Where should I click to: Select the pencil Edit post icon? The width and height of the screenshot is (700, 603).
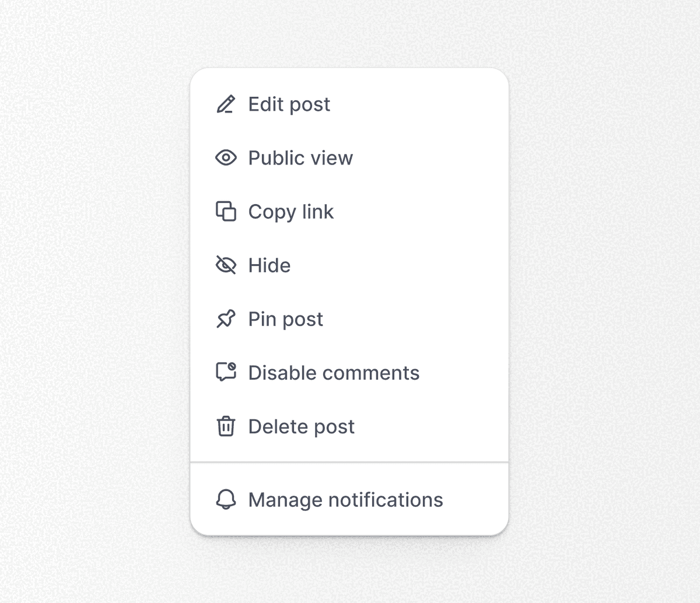pyautogui.click(x=226, y=104)
